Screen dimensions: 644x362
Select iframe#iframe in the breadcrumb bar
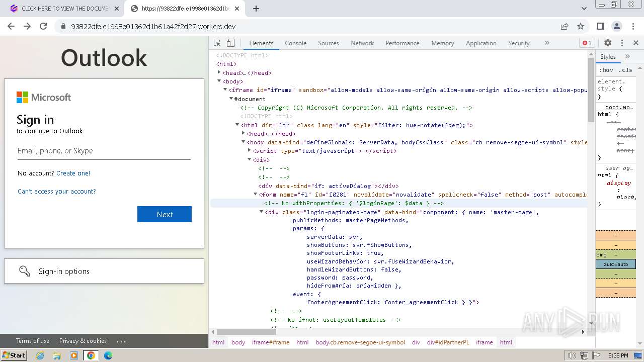[x=271, y=342]
